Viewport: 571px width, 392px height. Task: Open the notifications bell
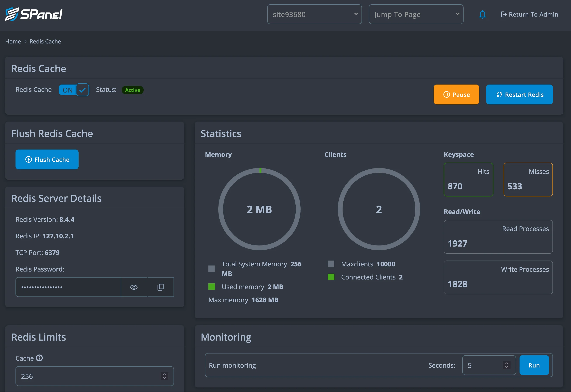482,14
